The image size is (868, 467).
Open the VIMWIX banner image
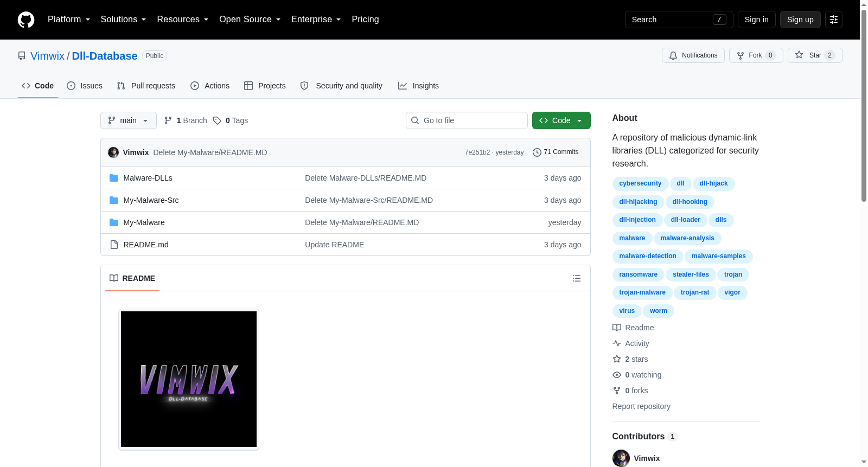(x=189, y=379)
